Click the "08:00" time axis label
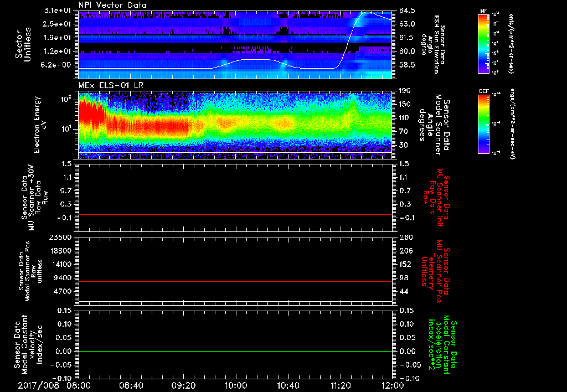Screen dimensions: 567x392 79,385
